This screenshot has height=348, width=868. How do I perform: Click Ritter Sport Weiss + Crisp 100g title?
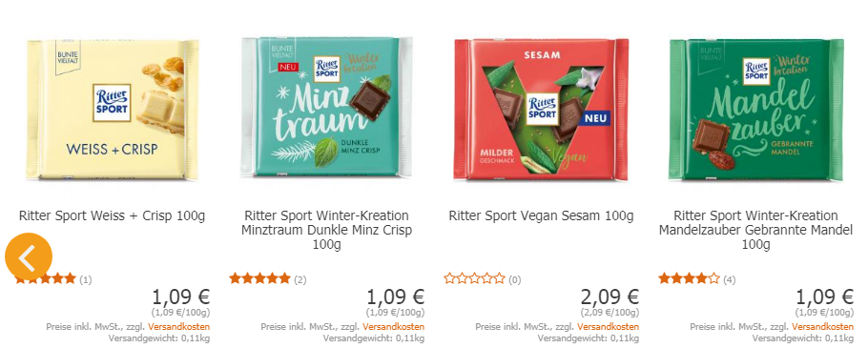click(112, 215)
